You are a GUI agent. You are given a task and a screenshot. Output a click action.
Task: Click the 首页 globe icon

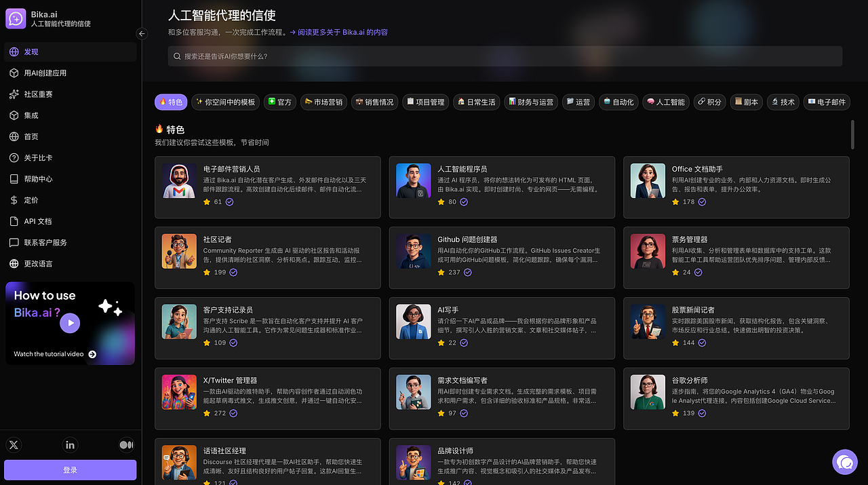click(x=14, y=136)
